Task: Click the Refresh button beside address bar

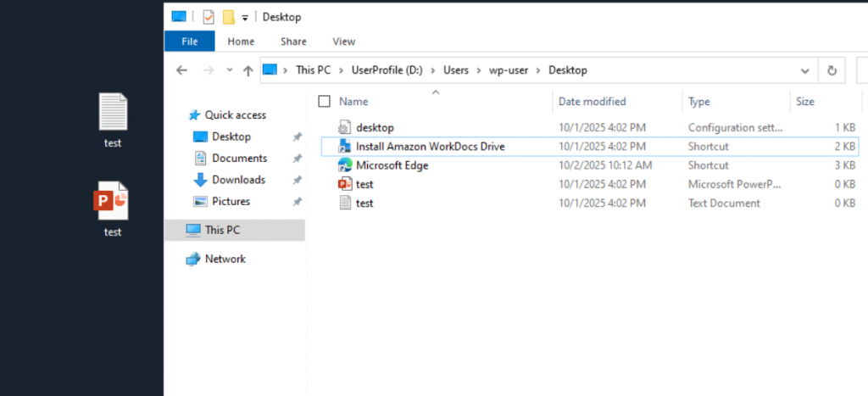Action: pyautogui.click(x=832, y=70)
